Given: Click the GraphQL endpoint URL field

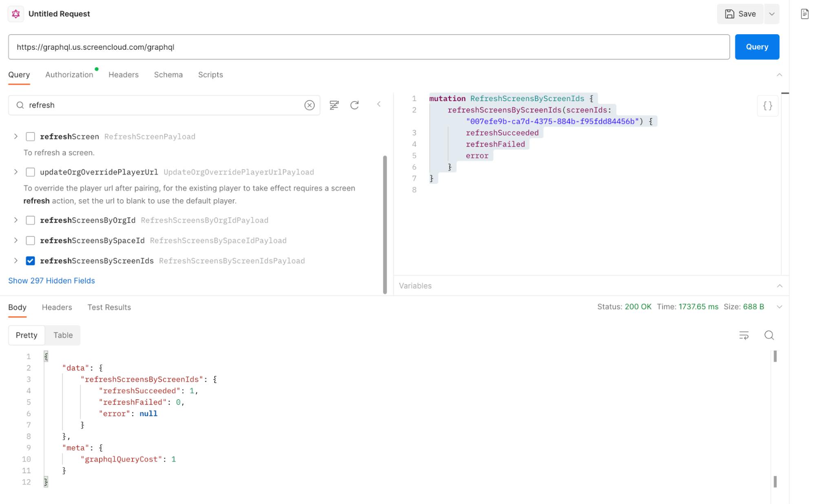Looking at the screenshot, I should (369, 47).
